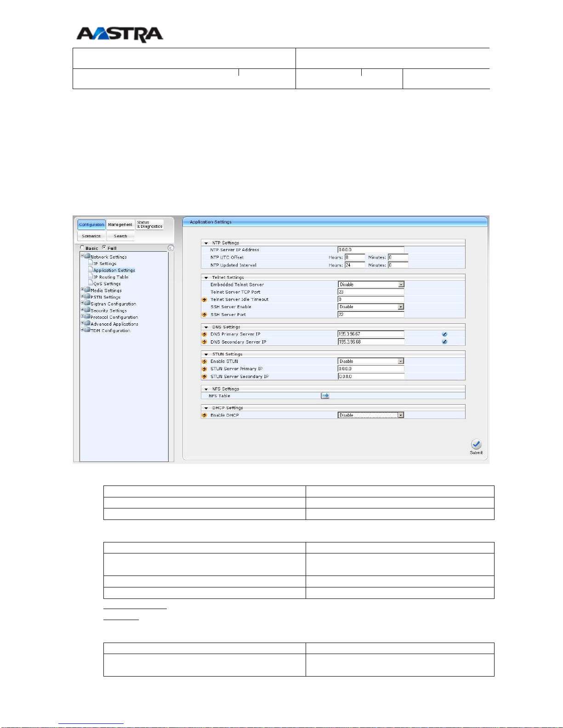Screen dimensions: 563x728
Task: Open the SSH Server Enable dropdown
Action: pyautogui.click(x=371, y=307)
